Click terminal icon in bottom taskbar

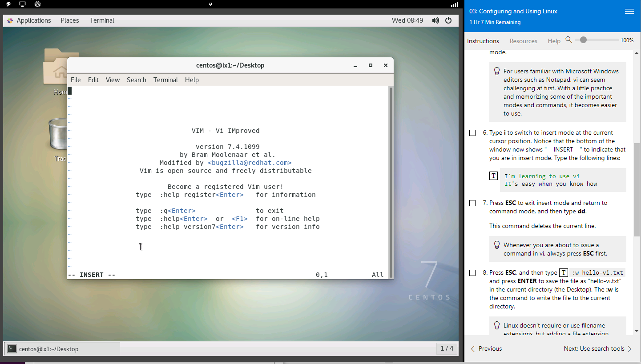pos(12,349)
